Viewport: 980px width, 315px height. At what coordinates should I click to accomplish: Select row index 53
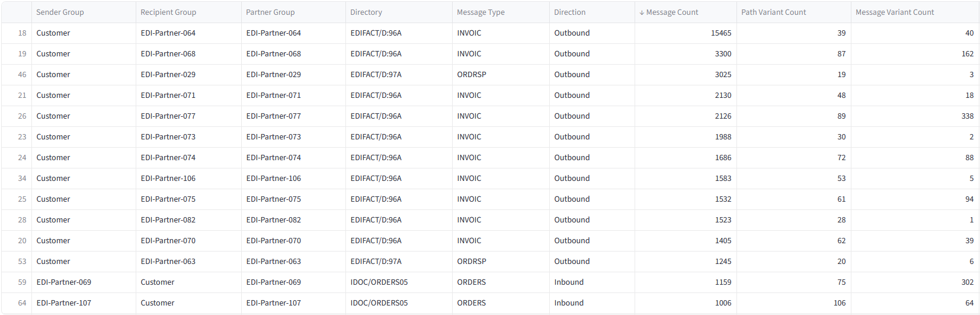[22, 262]
